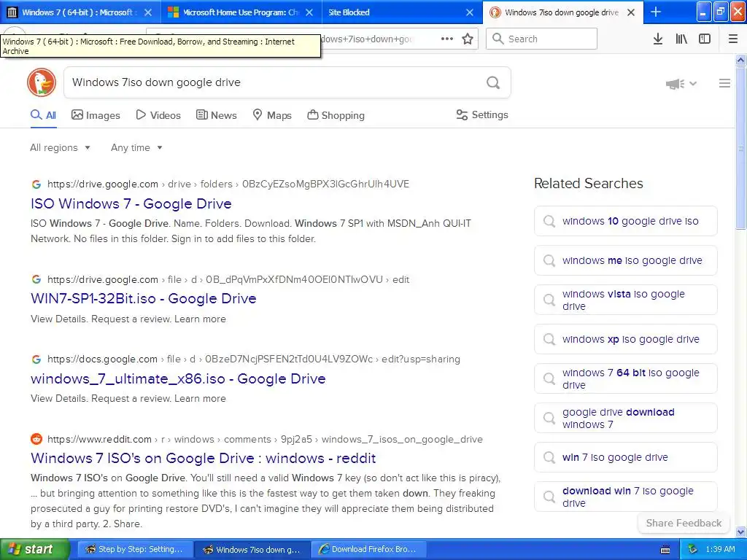Screen dimensions: 747x560
Task: Click the URL address bar text
Action: (367, 39)
